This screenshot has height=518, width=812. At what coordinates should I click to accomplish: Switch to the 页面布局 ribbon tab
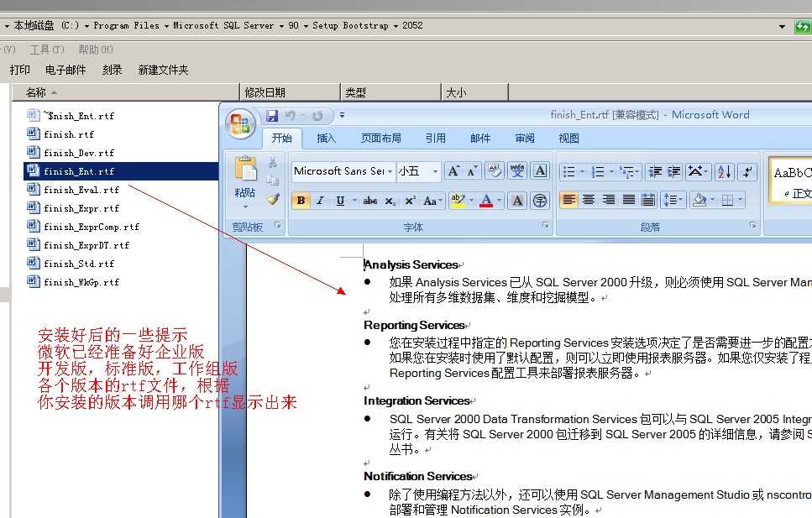pyautogui.click(x=381, y=139)
